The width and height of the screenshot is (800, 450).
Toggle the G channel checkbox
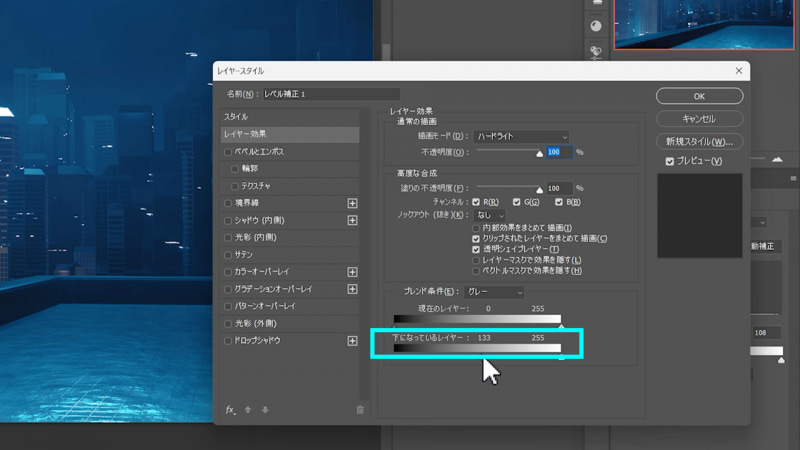[x=517, y=203]
